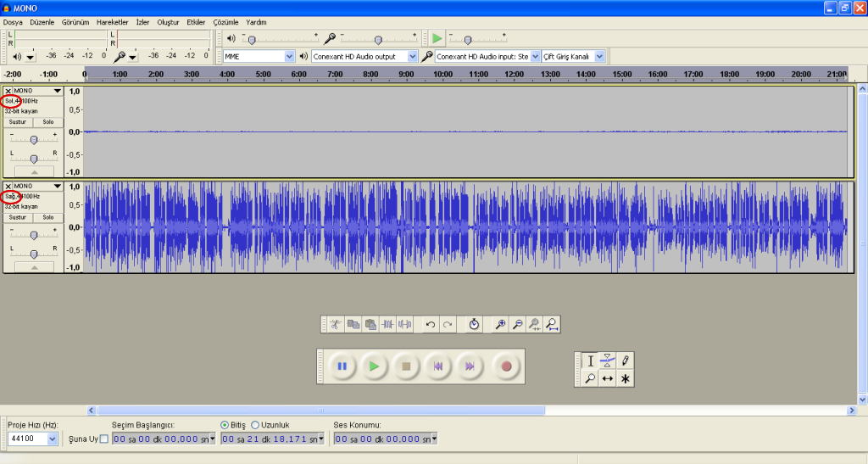Viewport: 868px width, 464px height.
Task: Click the Cut (scissors) icon
Action: click(336, 325)
